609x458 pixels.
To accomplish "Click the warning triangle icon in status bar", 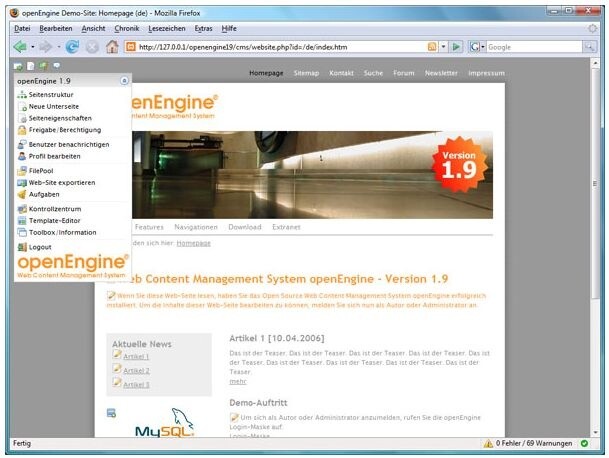I will click(x=488, y=443).
